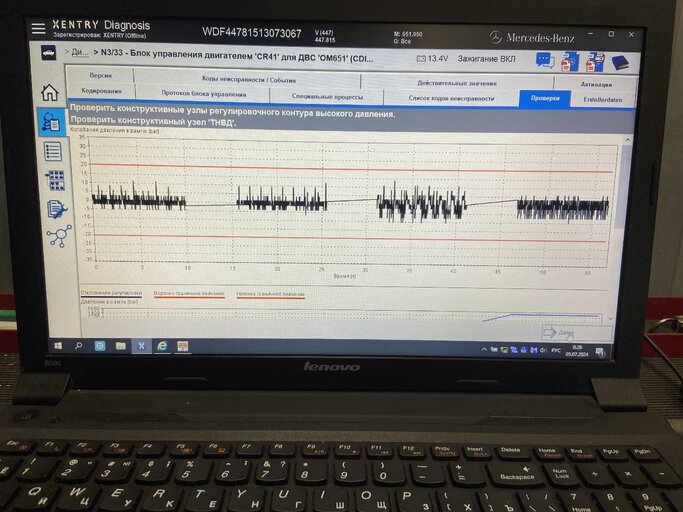
Task: Click the Время [s] axis label
Action: (345, 276)
